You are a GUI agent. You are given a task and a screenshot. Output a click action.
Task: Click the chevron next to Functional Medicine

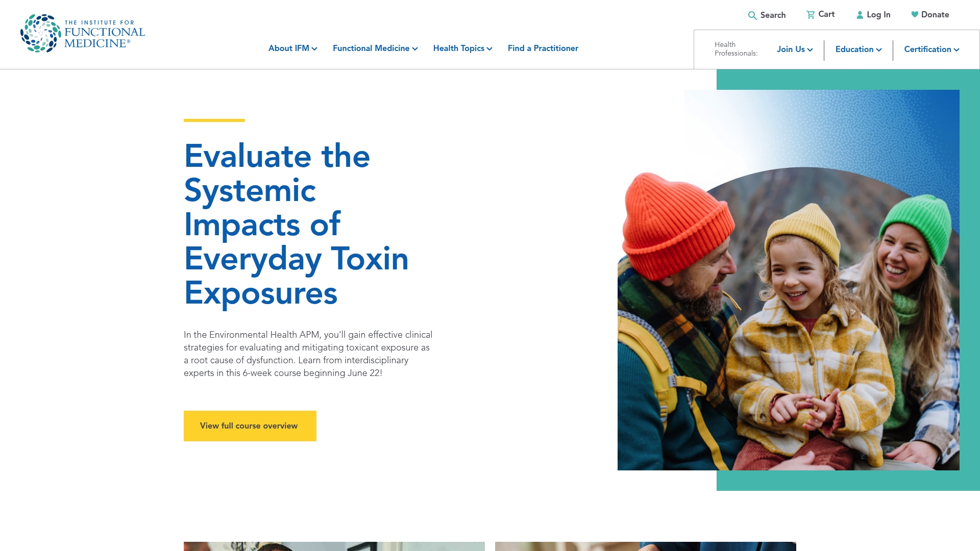point(415,49)
